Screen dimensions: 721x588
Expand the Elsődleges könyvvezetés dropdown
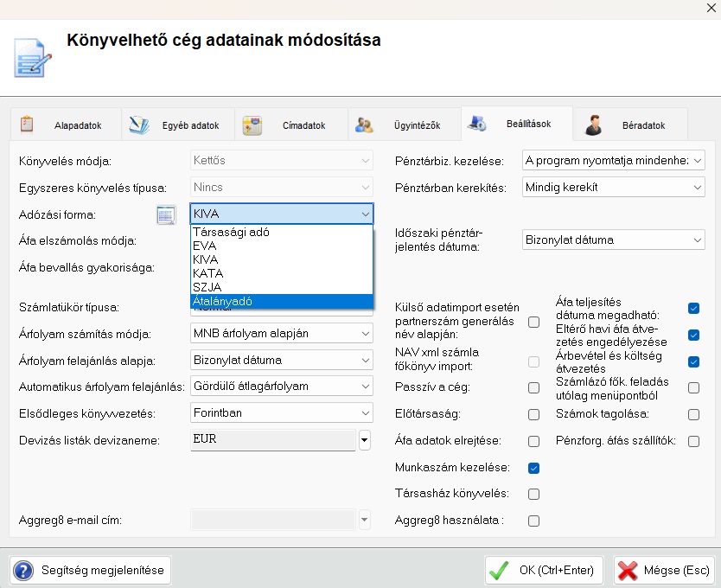(x=281, y=412)
